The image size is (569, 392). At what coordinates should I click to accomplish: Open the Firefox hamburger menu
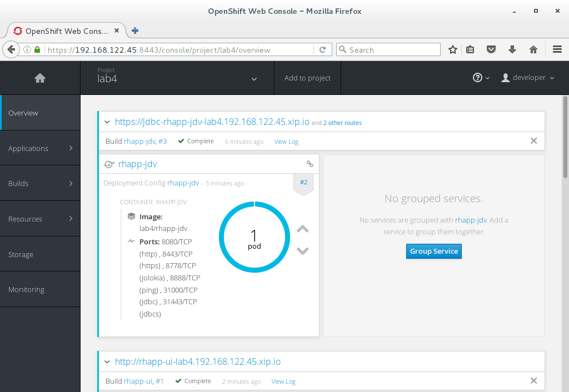click(557, 49)
